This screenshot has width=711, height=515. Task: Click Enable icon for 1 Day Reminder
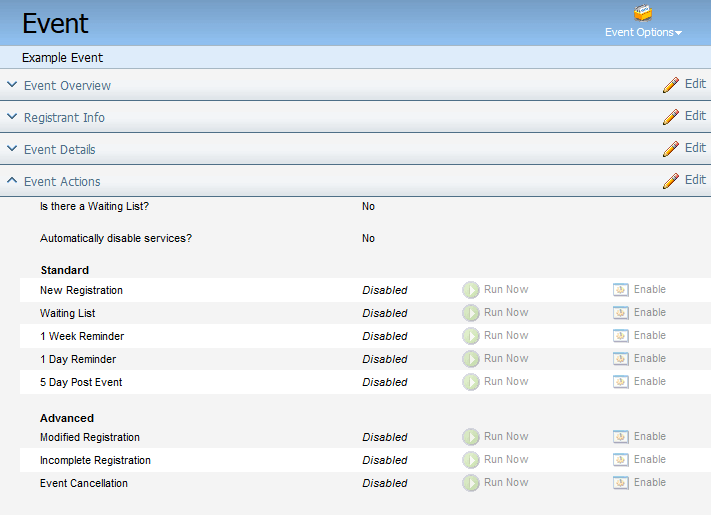coord(621,359)
